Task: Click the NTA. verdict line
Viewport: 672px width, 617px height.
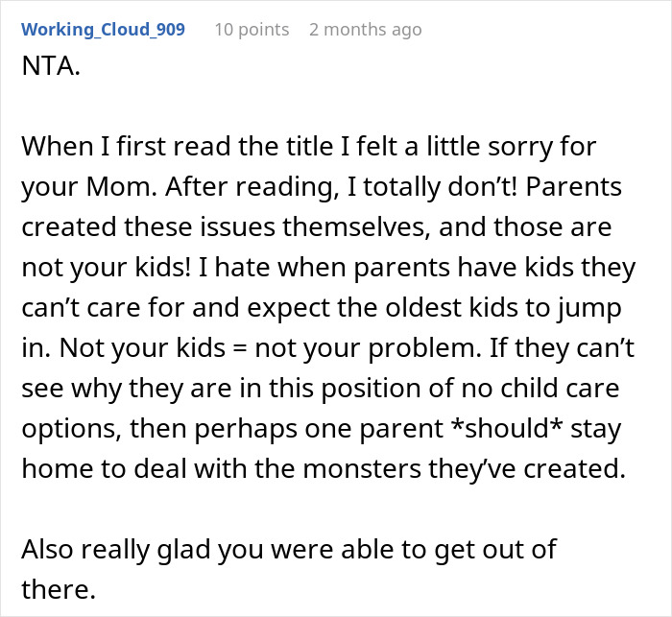Action: [51, 66]
